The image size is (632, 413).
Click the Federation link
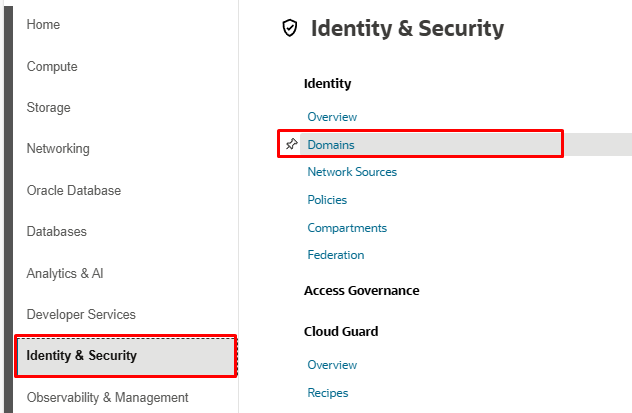point(336,255)
